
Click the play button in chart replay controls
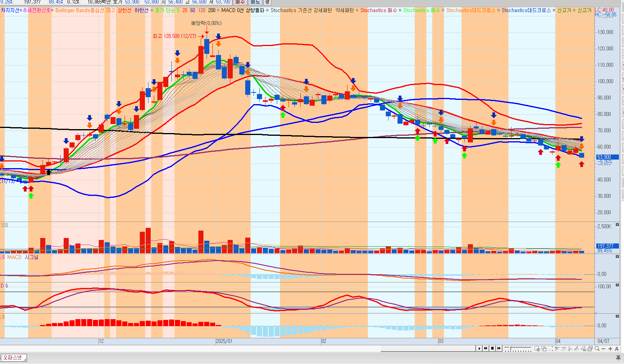(479, 348)
